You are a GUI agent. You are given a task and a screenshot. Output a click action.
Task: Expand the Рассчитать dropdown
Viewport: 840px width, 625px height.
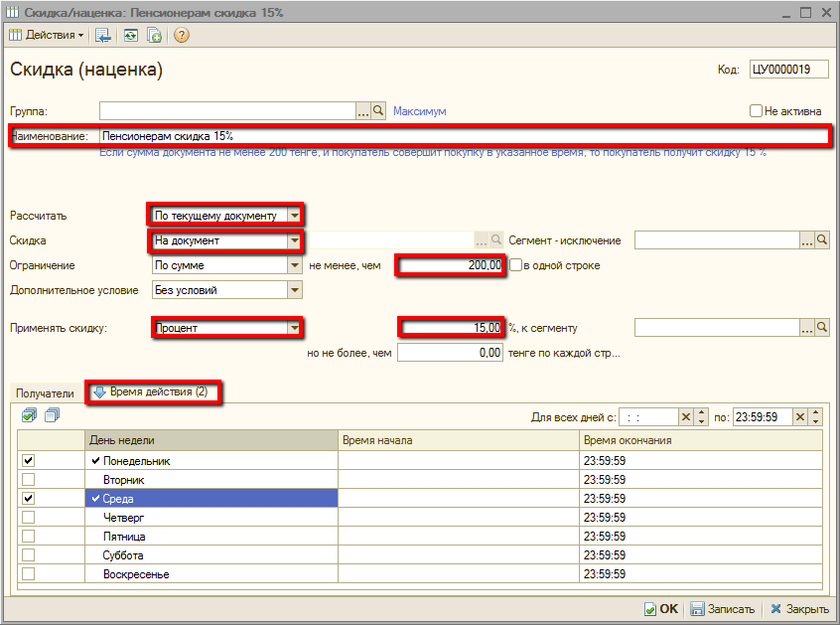point(294,216)
